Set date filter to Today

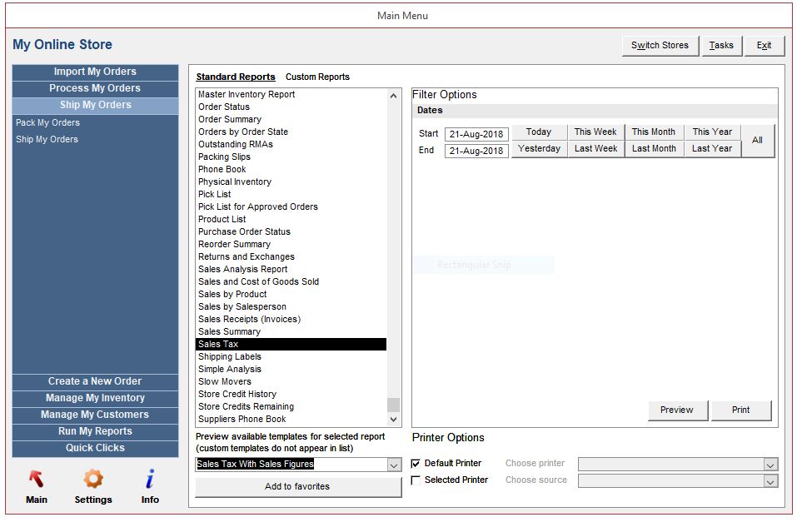click(539, 132)
